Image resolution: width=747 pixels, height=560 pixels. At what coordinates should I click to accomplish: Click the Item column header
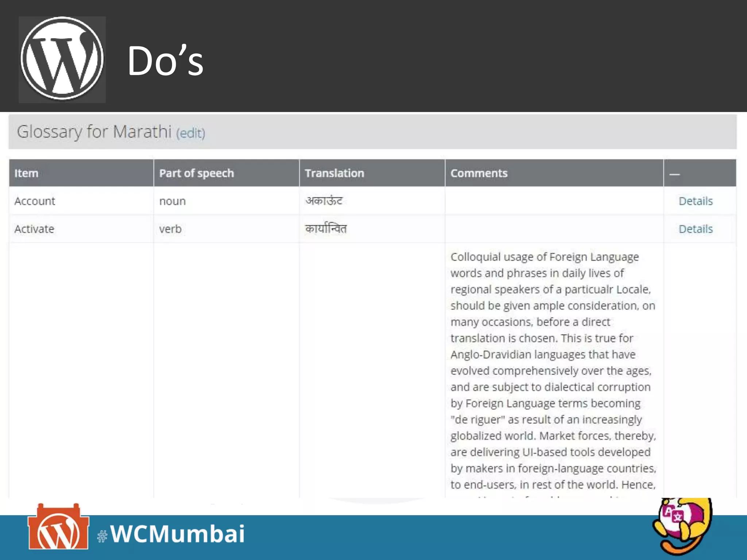(81, 173)
